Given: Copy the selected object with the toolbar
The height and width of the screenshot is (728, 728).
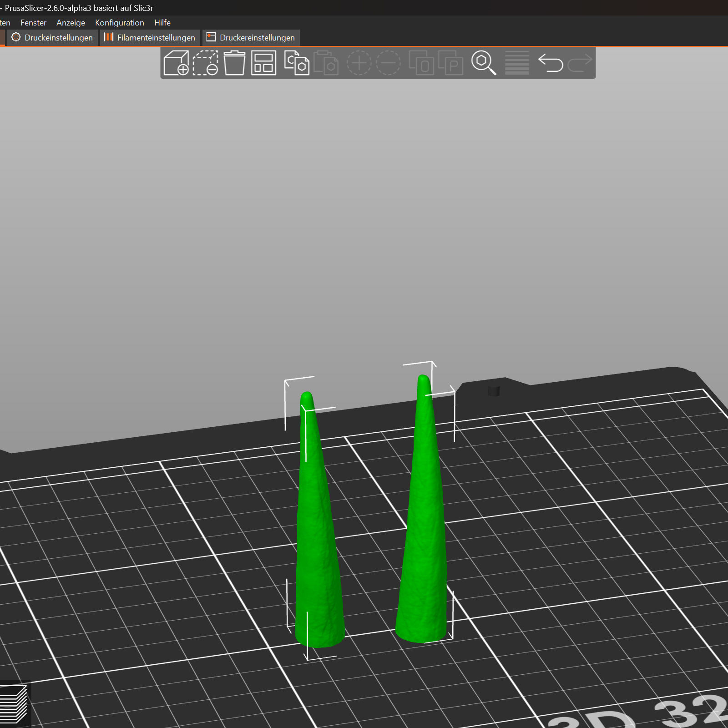Looking at the screenshot, I should [297, 63].
